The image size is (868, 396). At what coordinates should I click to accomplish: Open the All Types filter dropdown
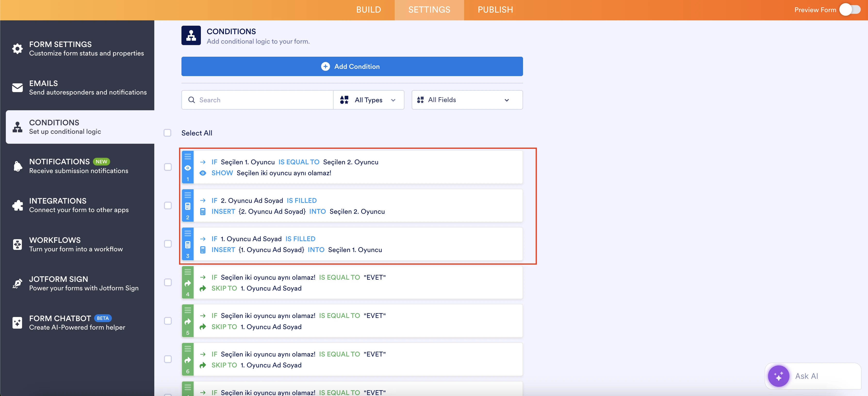369,100
